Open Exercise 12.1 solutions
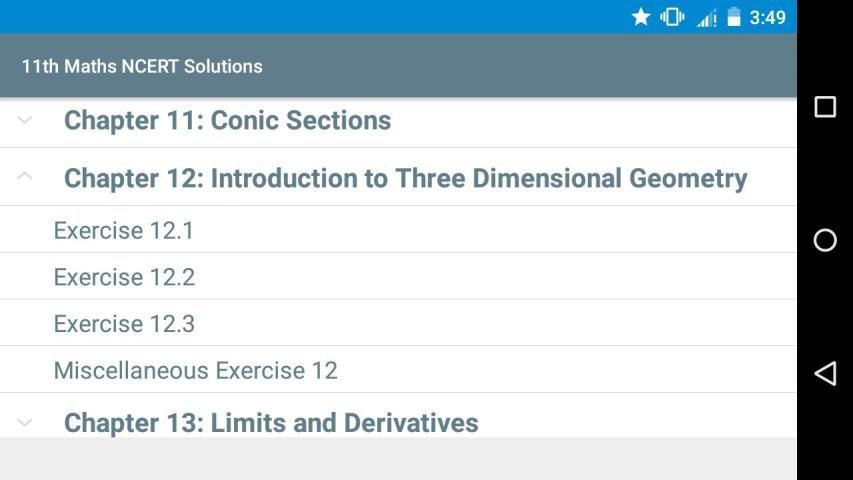This screenshot has width=853, height=480. point(124,231)
